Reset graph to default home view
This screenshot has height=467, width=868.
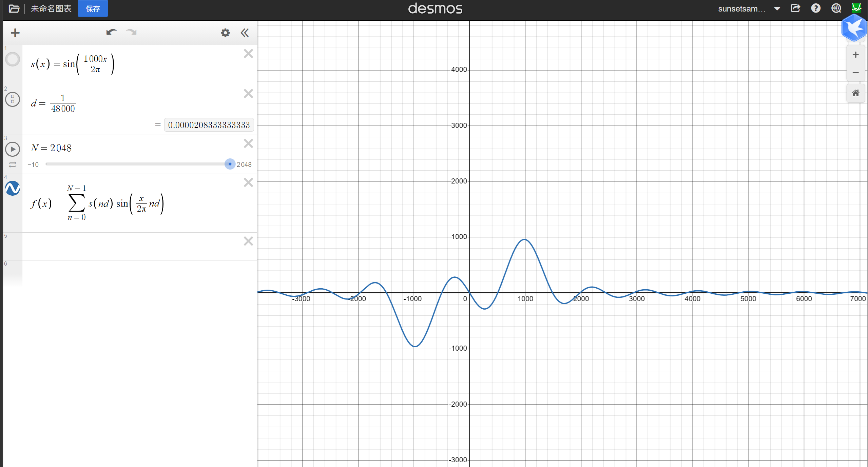tap(855, 93)
